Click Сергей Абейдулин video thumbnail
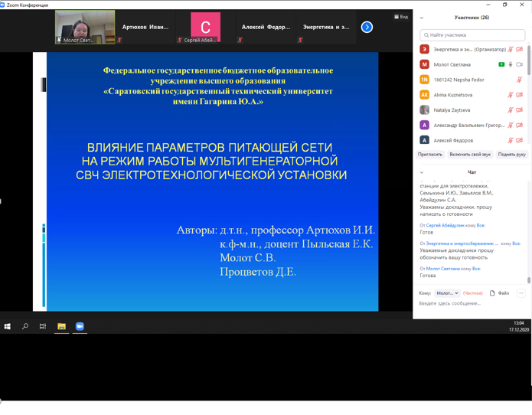The width and height of the screenshot is (532, 415). click(x=205, y=28)
